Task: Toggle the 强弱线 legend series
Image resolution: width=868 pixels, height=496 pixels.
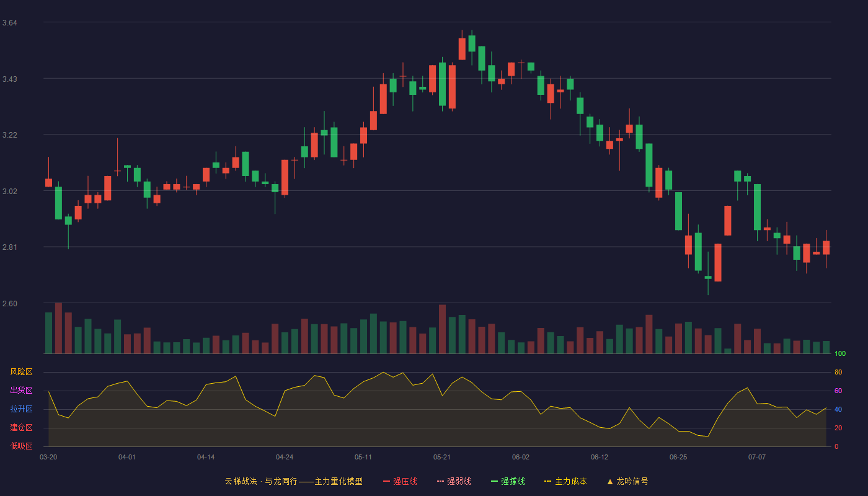Action: coord(454,481)
